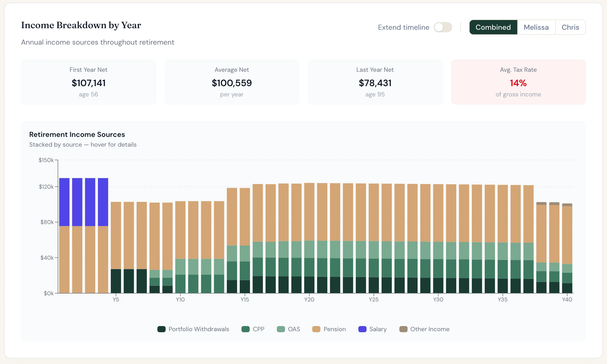Click the $100,559 average net value
The height and width of the screenshot is (364, 607).
coord(232,83)
